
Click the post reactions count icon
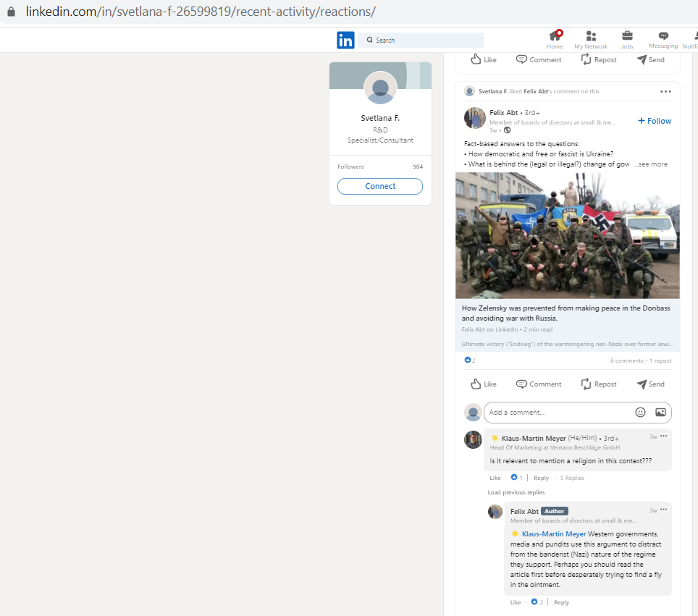(x=468, y=360)
